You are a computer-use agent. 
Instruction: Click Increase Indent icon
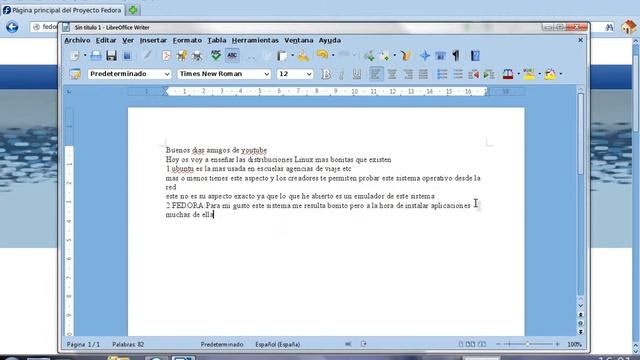489,74
